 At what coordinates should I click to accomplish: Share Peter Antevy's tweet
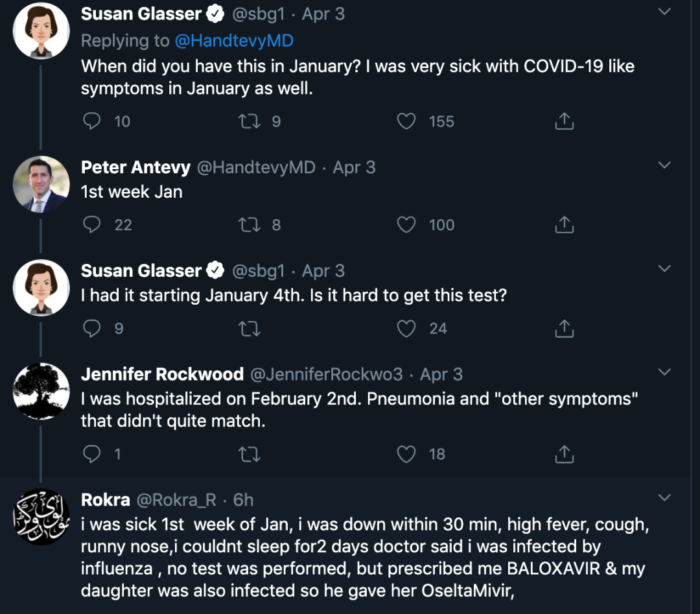(565, 225)
